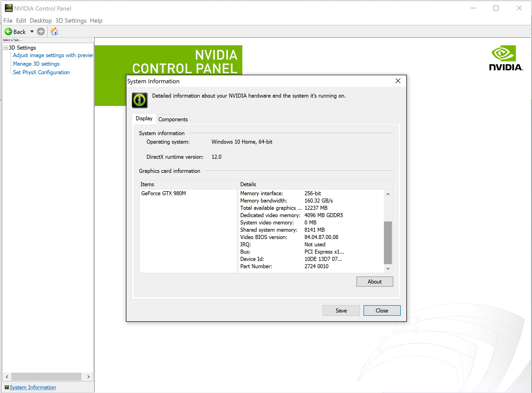Click the Total available graphics 12237 MB row

coord(311,208)
